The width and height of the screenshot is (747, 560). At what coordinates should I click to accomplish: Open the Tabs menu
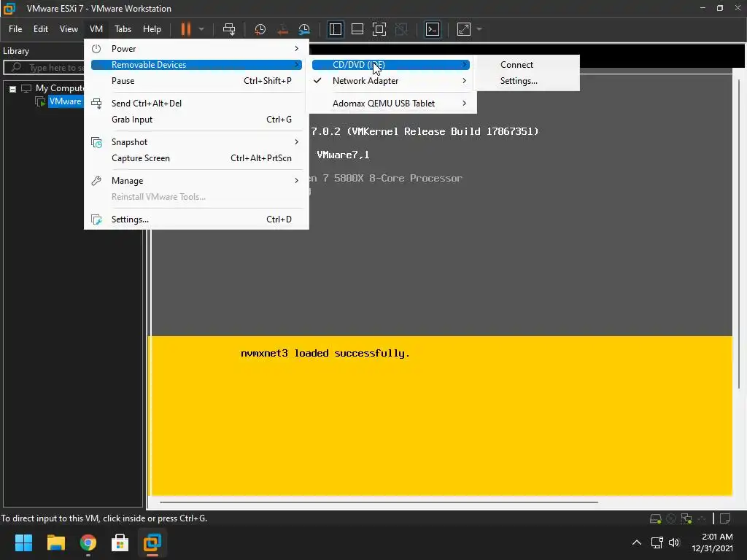[x=123, y=29]
